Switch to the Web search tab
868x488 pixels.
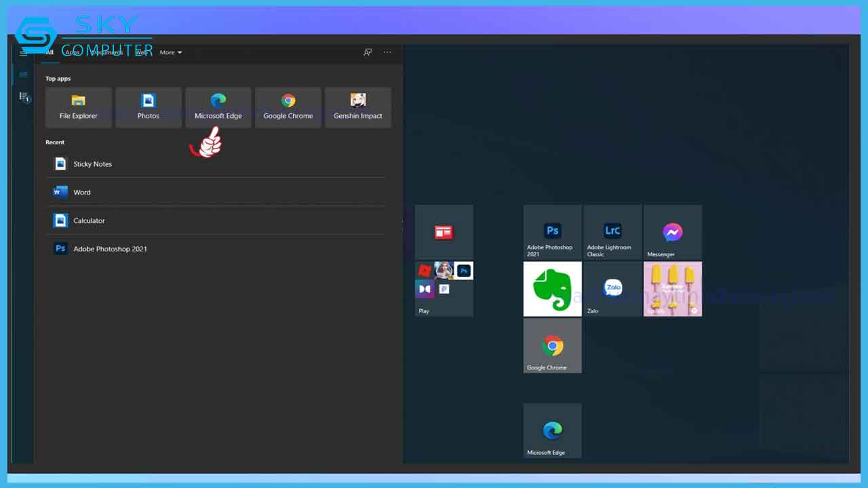coord(142,52)
